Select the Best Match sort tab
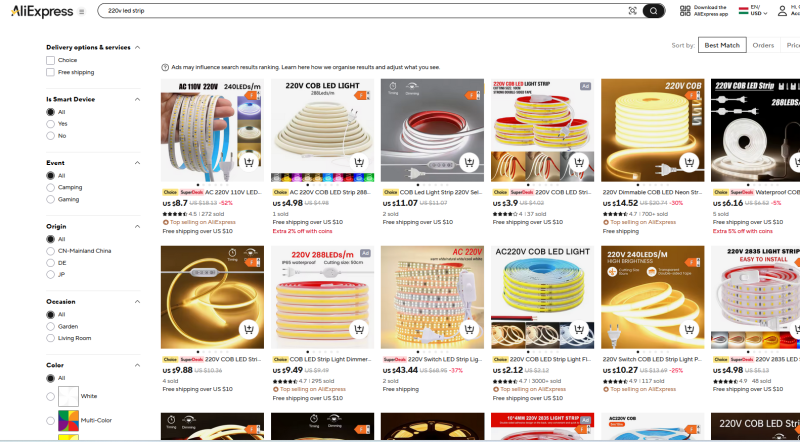 pos(722,45)
